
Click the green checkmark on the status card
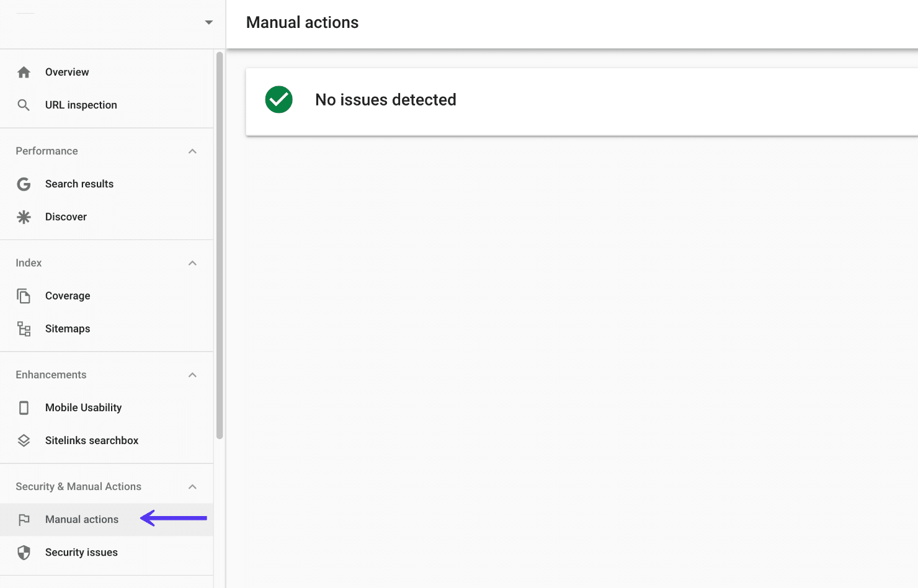pos(278,99)
